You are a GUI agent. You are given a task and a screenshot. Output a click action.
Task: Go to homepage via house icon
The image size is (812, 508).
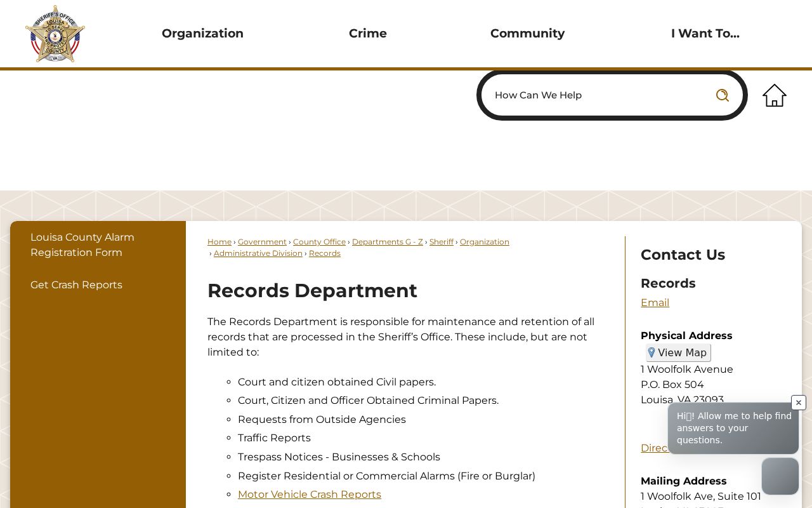775,95
